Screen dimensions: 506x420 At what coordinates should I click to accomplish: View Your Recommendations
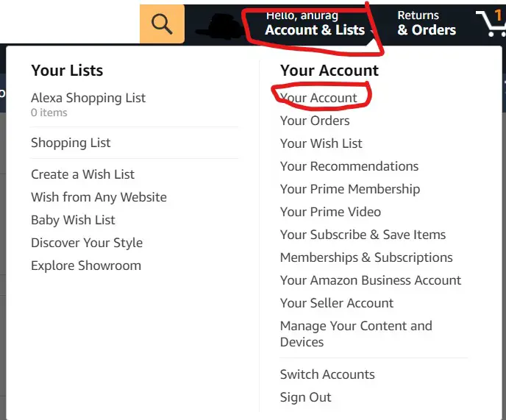(349, 166)
